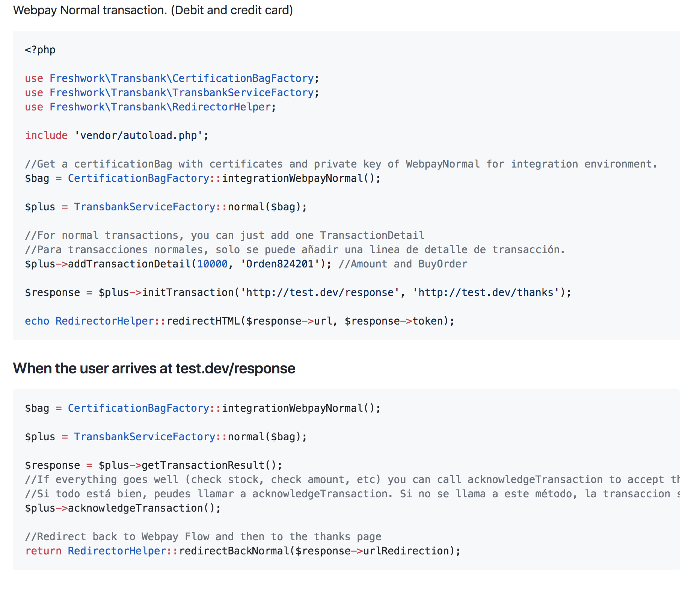The width and height of the screenshot is (700, 592).
Task: Click the 'echo RedirectorHelper::redirectHTML' line
Action: pos(240,321)
